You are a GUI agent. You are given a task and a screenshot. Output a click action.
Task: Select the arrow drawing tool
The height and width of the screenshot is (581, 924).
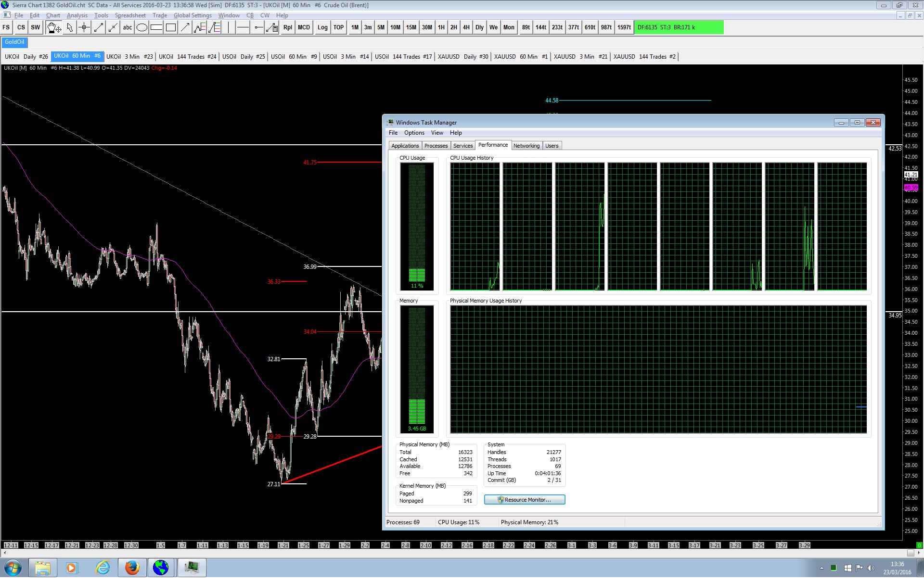(185, 27)
